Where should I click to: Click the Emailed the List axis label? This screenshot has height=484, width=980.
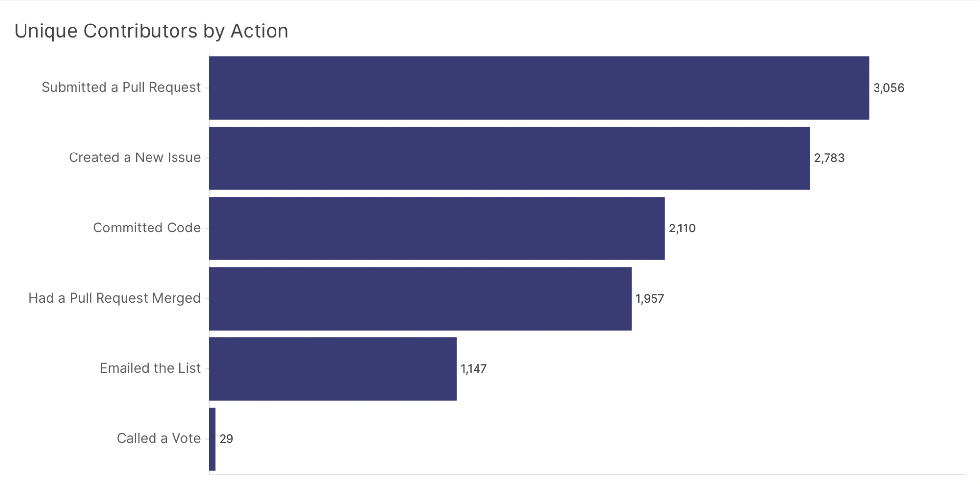click(x=150, y=368)
